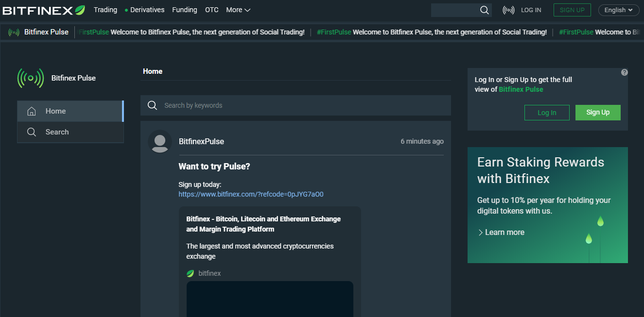The width and height of the screenshot is (644, 317).
Task: Click the magnifier icon in top search box
Action: click(x=484, y=10)
